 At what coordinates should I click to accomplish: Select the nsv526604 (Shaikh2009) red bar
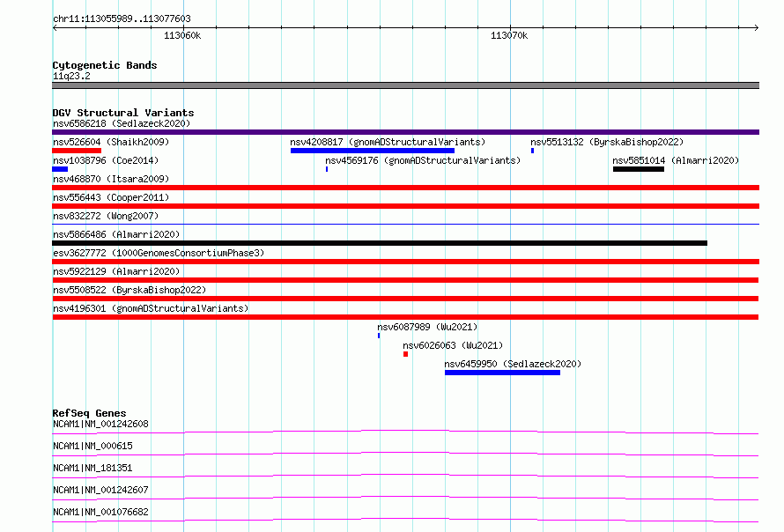(77, 151)
